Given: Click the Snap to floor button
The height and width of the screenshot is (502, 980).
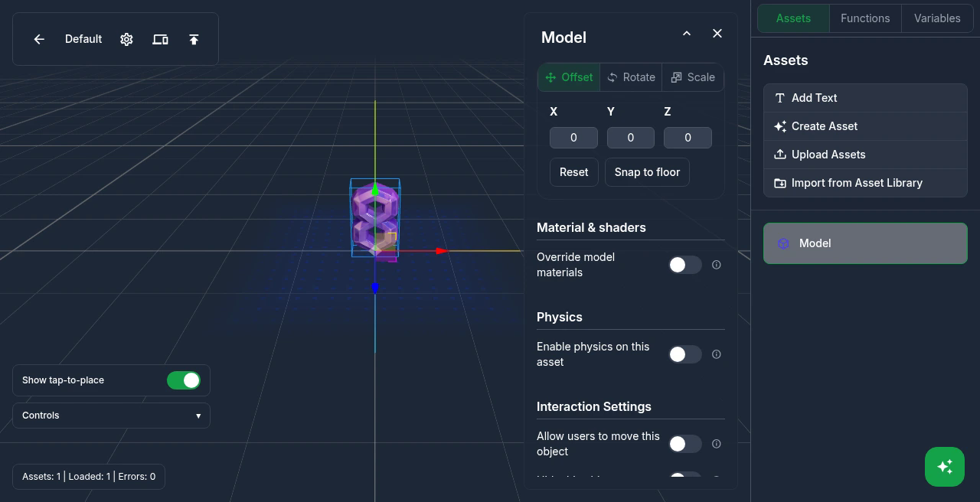Looking at the screenshot, I should 647,172.
